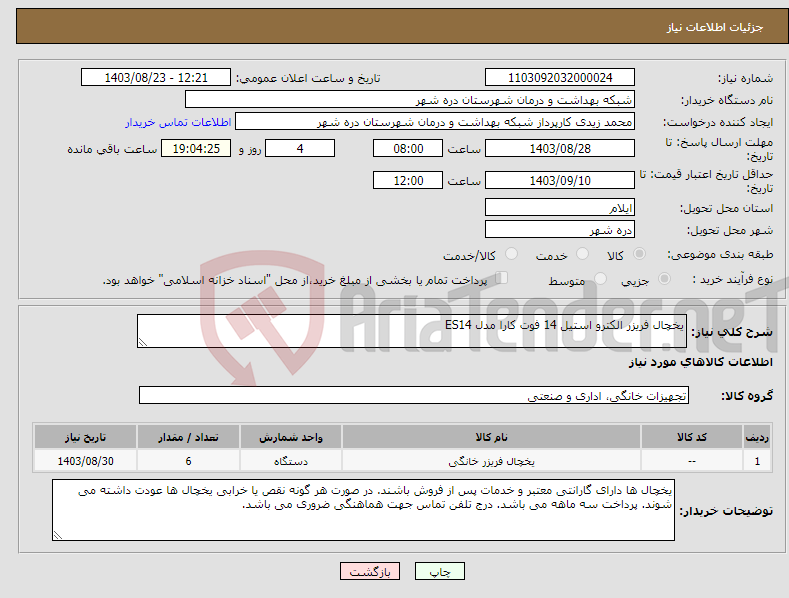Click the buyer notes textarea
Screen dimensions: 789x598
[363, 510]
